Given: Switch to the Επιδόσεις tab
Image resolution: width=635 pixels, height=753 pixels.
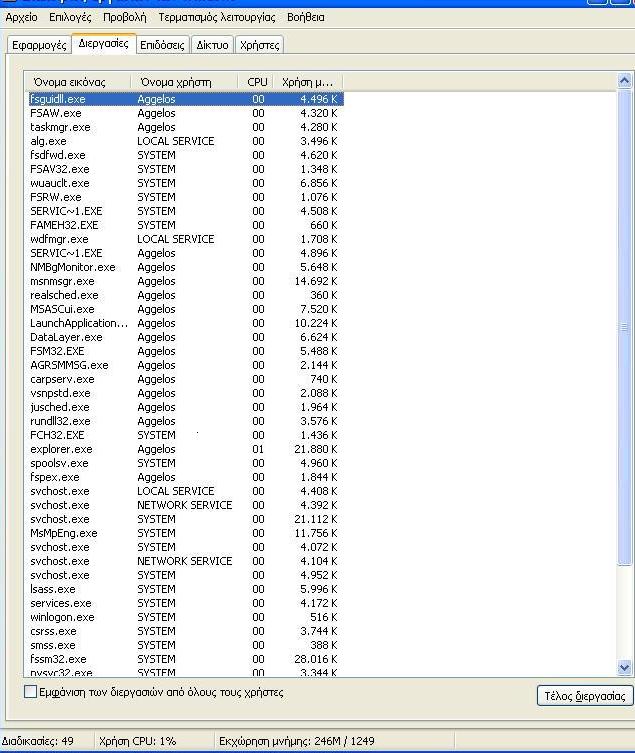Looking at the screenshot, I should 162,45.
